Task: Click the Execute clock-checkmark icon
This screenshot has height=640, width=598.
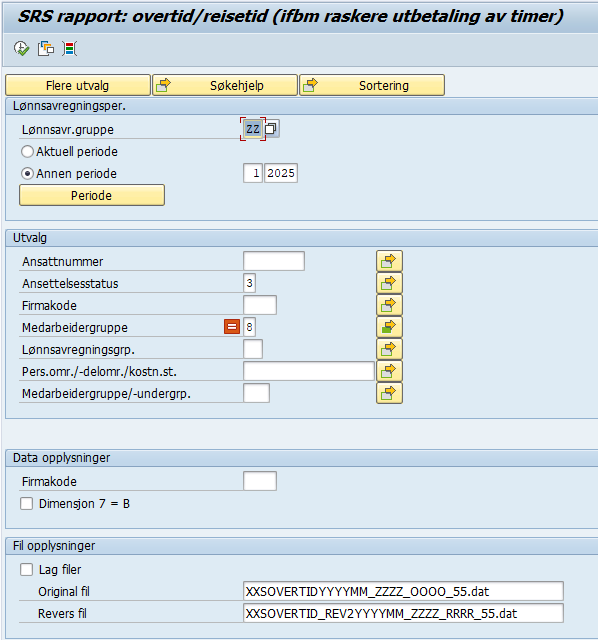Action: click(x=21, y=49)
